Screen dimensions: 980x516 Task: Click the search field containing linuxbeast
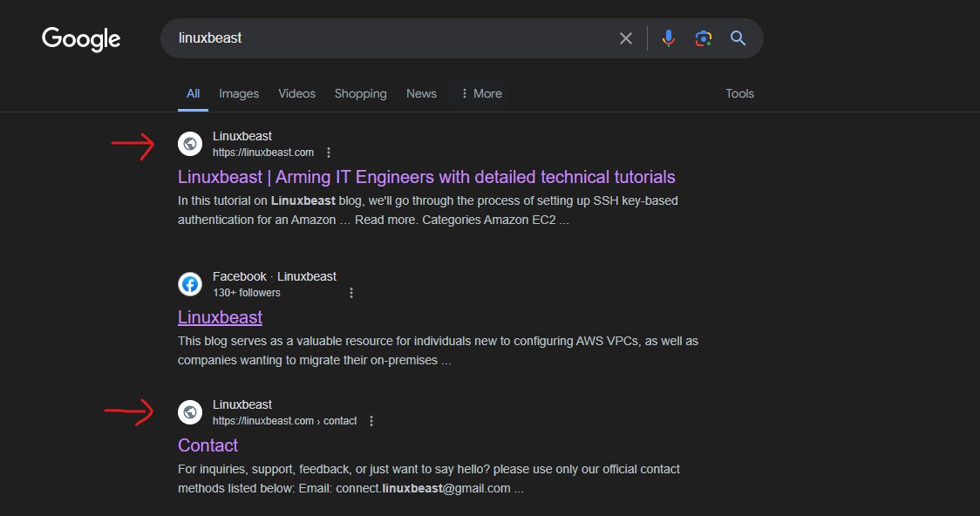point(384,38)
